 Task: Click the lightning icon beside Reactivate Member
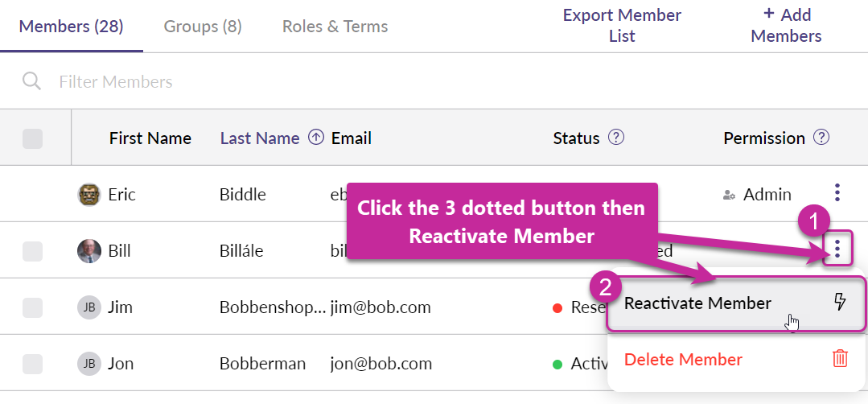point(840,302)
